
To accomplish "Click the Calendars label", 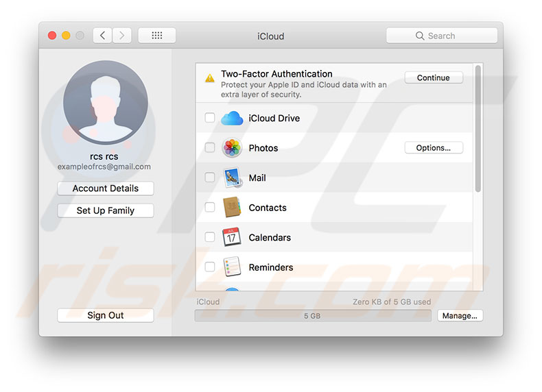I will coord(270,238).
